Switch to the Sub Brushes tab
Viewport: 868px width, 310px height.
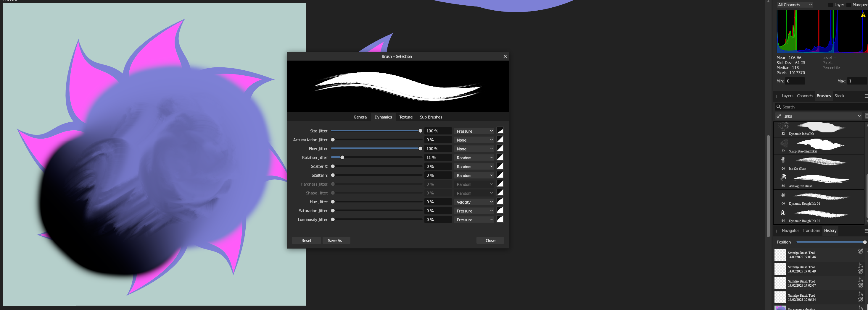431,117
